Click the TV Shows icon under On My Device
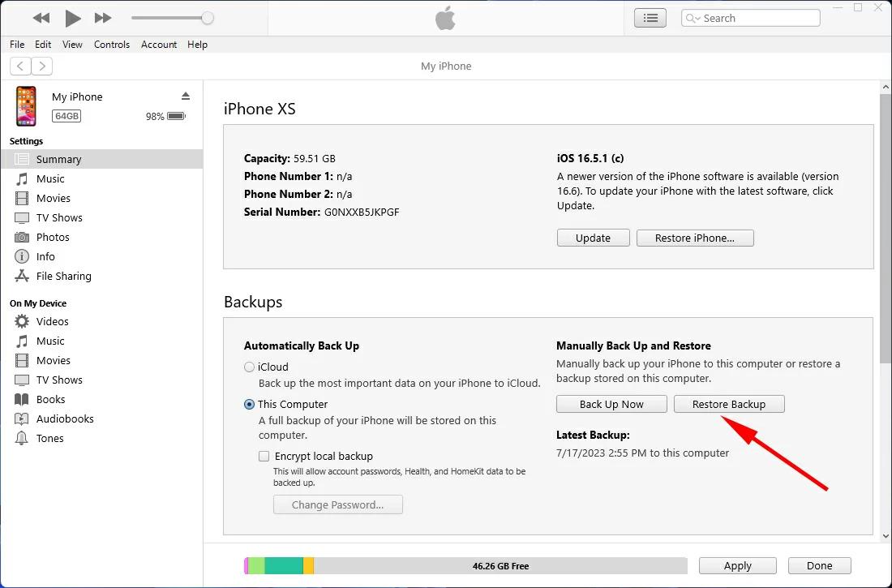The image size is (892, 588). point(22,380)
